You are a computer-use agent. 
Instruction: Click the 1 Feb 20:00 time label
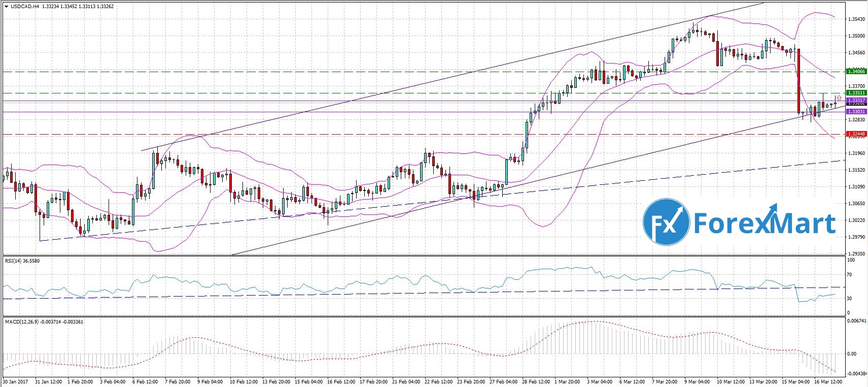tap(81, 381)
